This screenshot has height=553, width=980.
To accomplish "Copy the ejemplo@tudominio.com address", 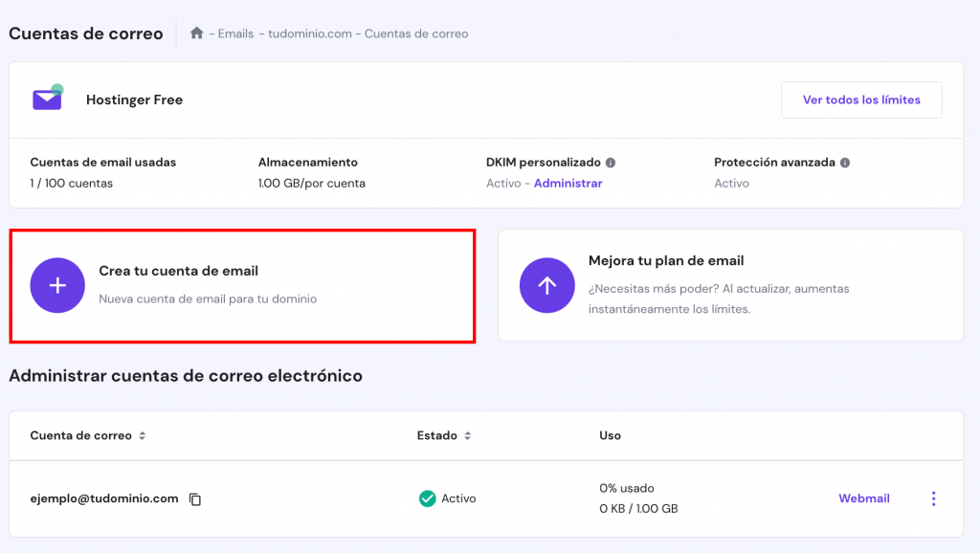I will [195, 499].
